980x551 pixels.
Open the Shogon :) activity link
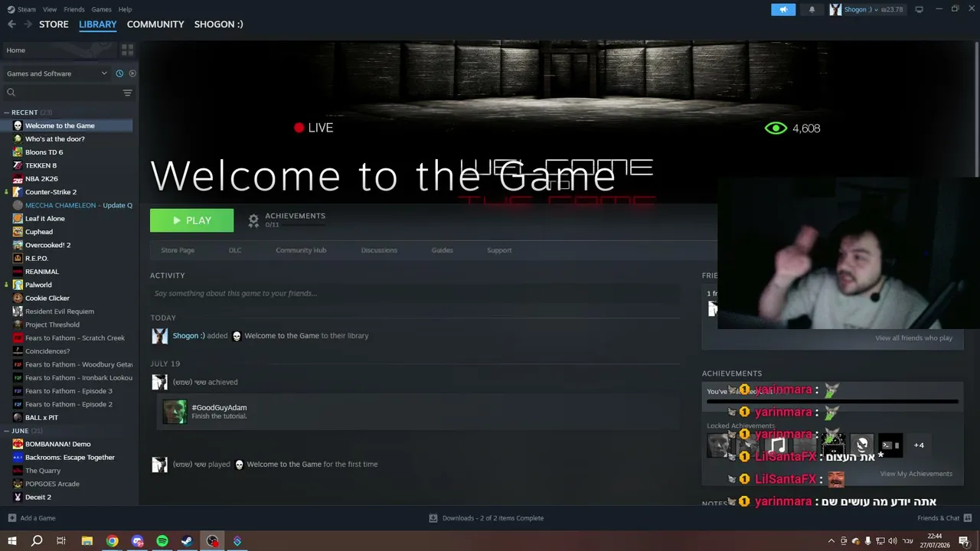pyautogui.click(x=188, y=336)
